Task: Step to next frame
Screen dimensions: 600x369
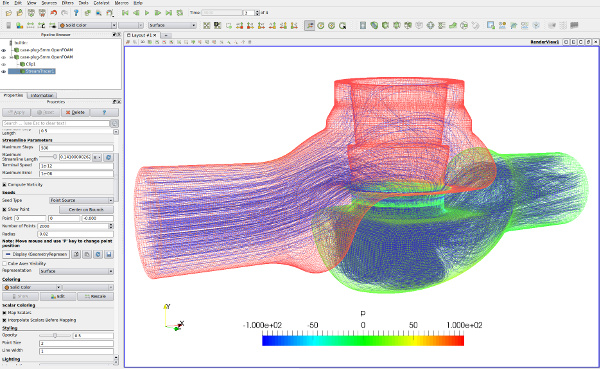Action: click(157, 13)
